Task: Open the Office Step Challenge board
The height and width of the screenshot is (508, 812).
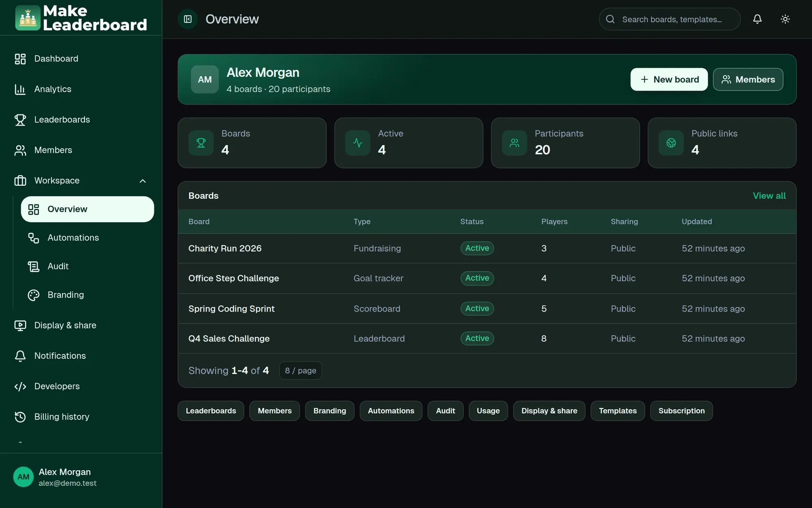Action: coord(233,278)
